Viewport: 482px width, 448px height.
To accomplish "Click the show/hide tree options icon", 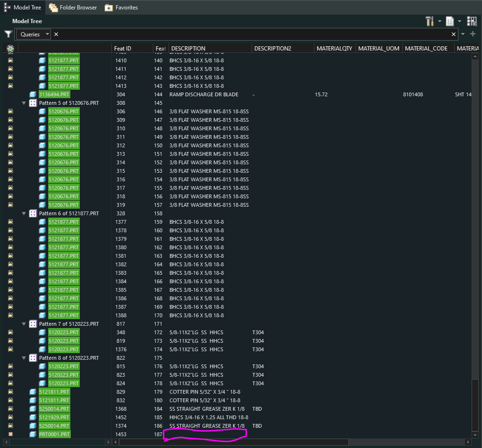I will click(450, 21).
